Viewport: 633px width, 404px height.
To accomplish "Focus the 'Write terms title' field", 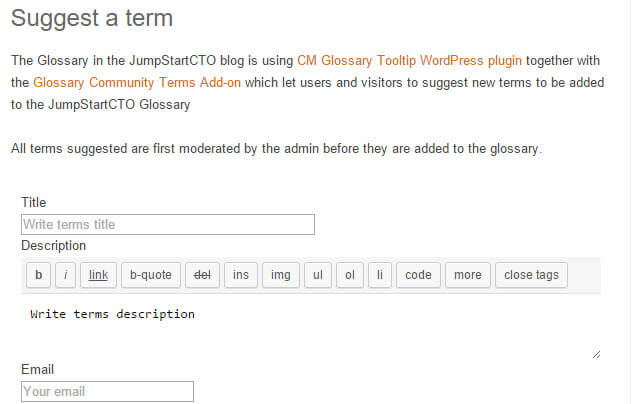I will tap(168, 224).
